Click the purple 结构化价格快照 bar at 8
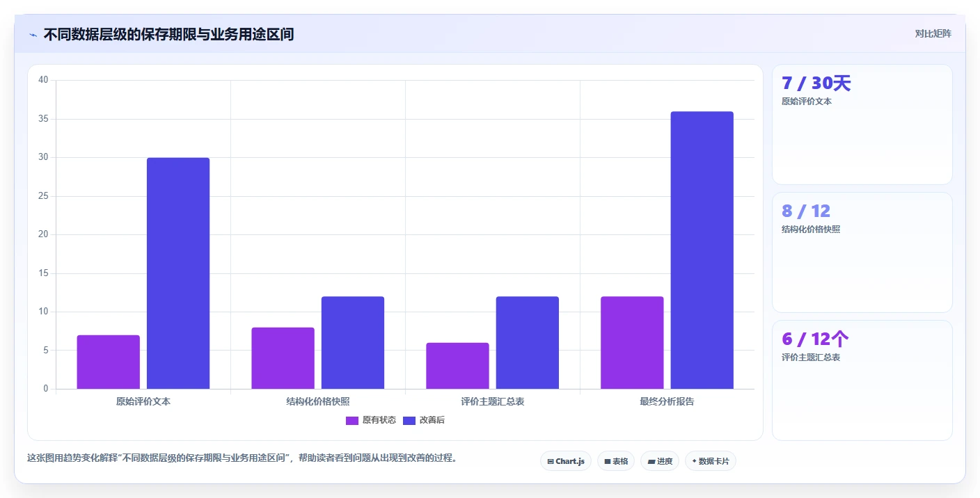980x498 pixels. coord(283,358)
